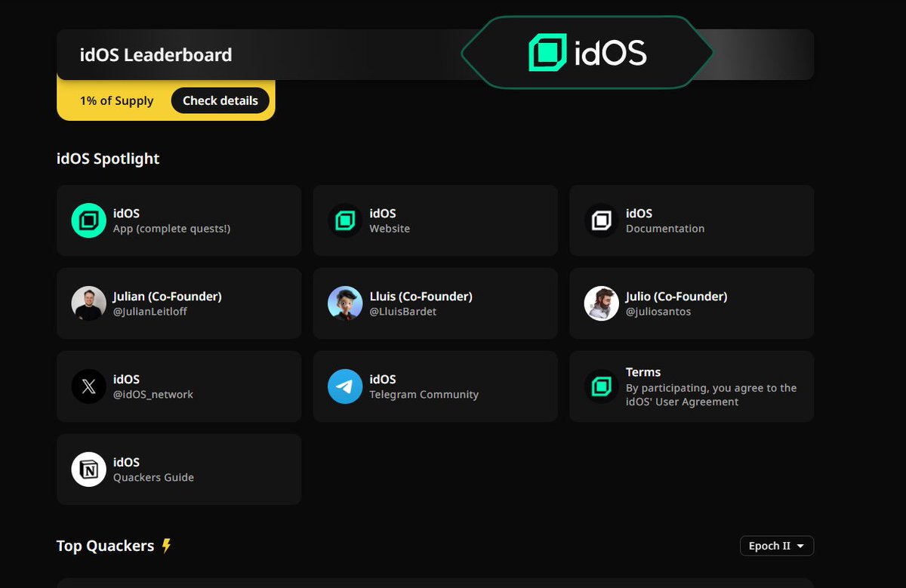Open the Epoch II dropdown

[x=776, y=546]
